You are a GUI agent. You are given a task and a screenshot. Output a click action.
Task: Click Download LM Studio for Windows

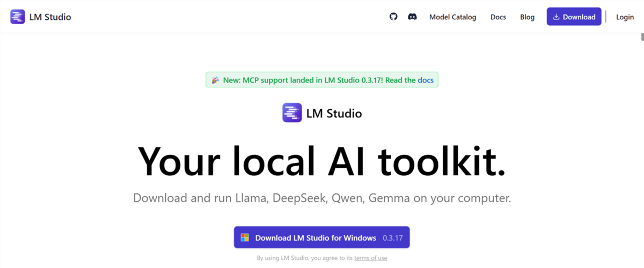pyautogui.click(x=321, y=237)
